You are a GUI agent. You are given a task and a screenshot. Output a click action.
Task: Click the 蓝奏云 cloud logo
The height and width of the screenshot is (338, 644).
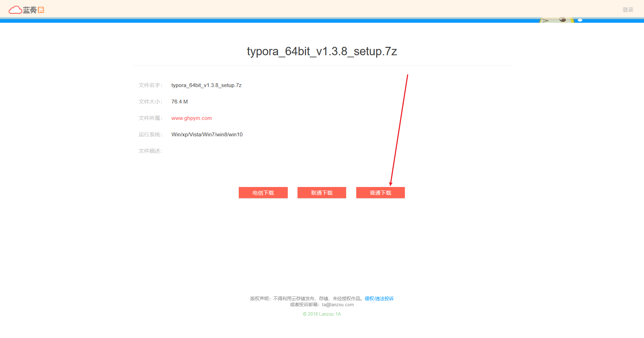[x=26, y=10]
